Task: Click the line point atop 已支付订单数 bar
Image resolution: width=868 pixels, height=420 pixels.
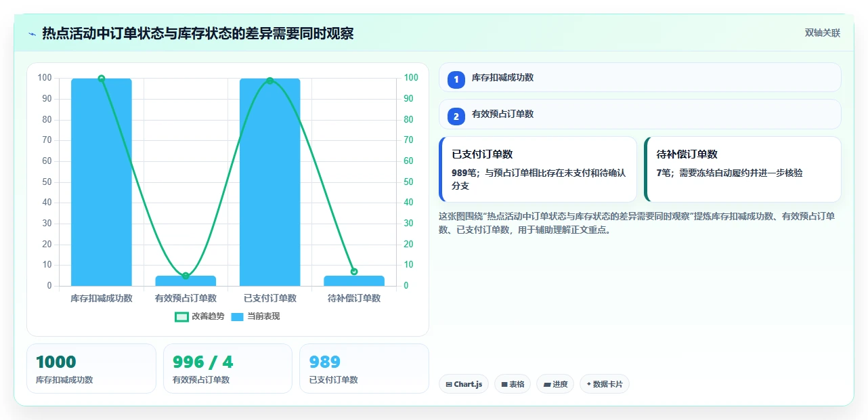Action: point(269,81)
